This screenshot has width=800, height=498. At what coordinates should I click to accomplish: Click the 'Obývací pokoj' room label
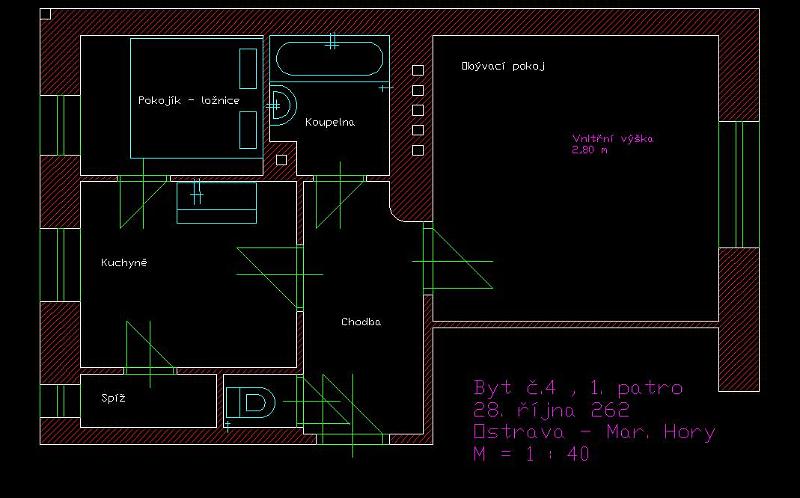(502, 66)
